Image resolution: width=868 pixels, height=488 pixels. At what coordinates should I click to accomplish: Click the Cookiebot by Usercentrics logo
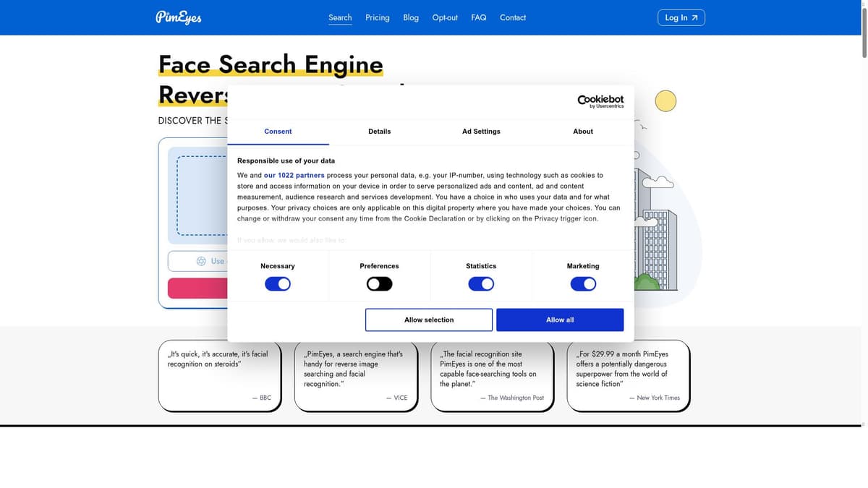coord(600,101)
